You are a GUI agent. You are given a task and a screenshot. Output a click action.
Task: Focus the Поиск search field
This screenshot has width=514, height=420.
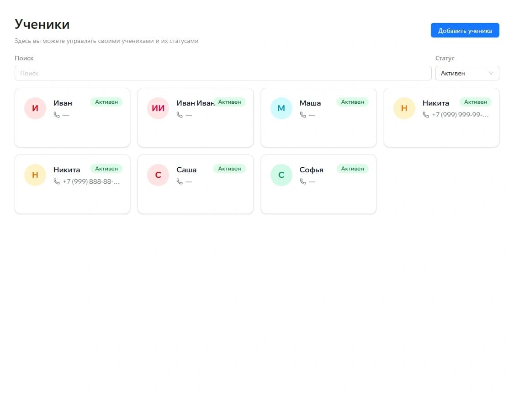tap(223, 73)
